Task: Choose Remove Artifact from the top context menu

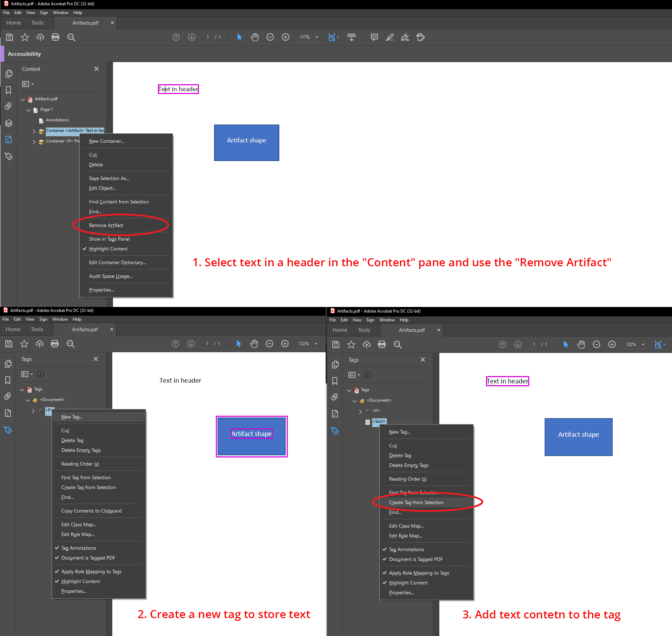Action: tap(106, 225)
